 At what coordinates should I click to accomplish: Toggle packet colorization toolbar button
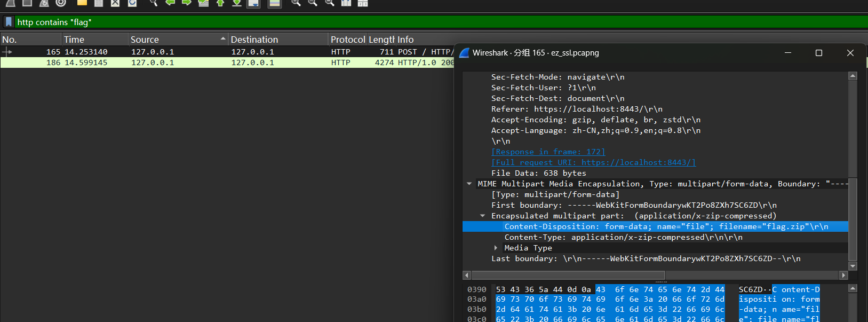pyautogui.click(x=274, y=3)
